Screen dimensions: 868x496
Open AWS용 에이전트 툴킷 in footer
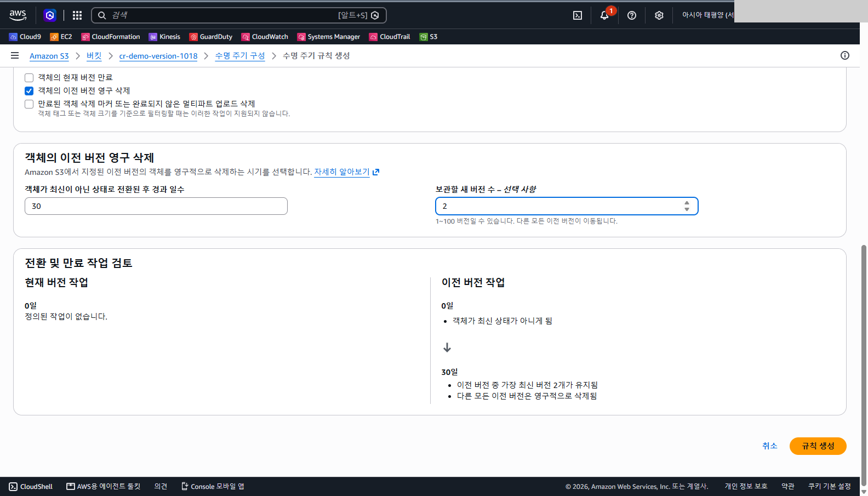coord(104,487)
